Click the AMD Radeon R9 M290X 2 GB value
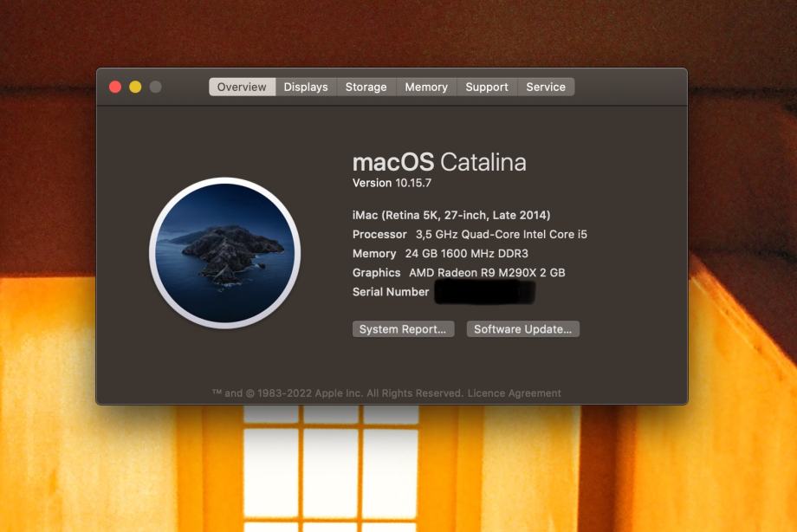This screenshot has height=532, width=797. (487, 273)
